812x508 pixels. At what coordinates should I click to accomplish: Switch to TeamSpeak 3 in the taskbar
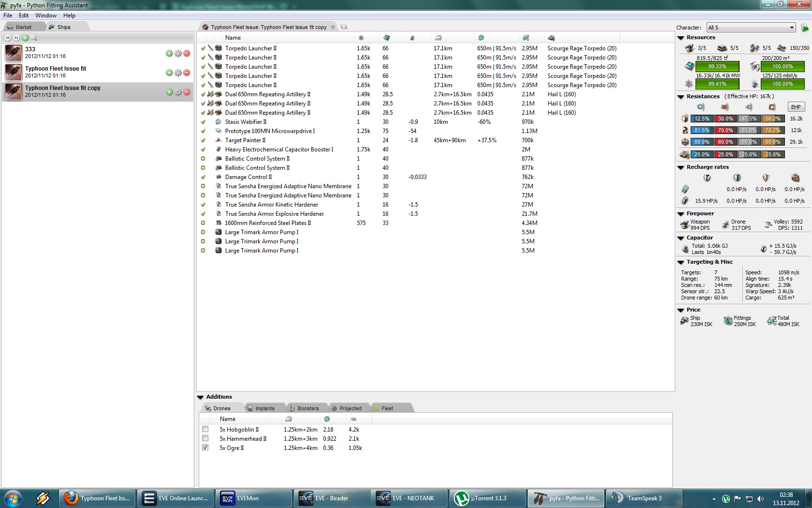coord(644,498)
